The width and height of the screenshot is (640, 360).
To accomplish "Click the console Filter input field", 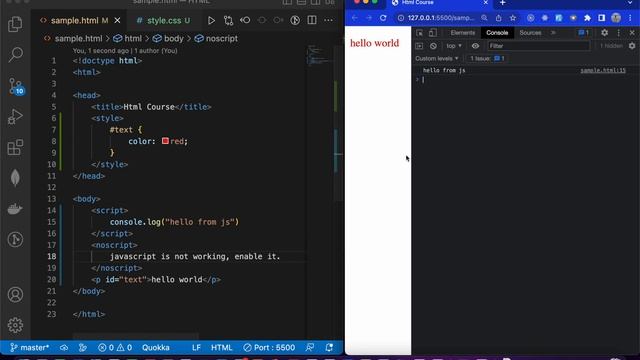I will 538,46.
